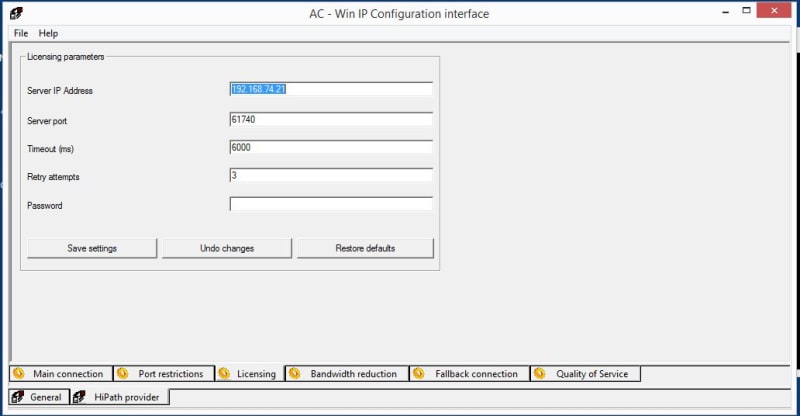Viewport: 800px width, 416px height.
Task: Click into the Server port field
Action: point(331,119)
